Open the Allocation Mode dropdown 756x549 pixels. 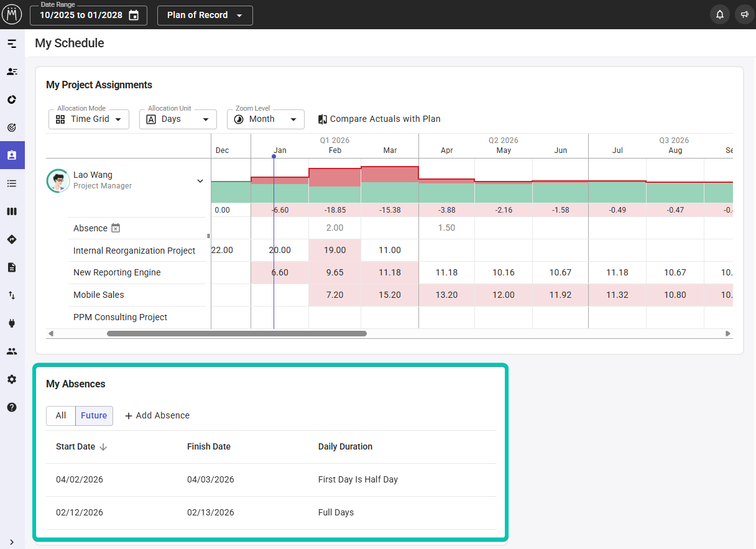(89, 119)
